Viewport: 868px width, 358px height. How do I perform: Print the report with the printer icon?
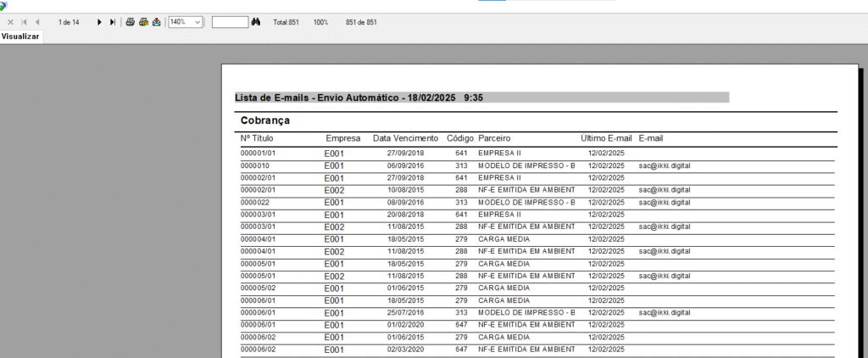click(x=130, y=22)
